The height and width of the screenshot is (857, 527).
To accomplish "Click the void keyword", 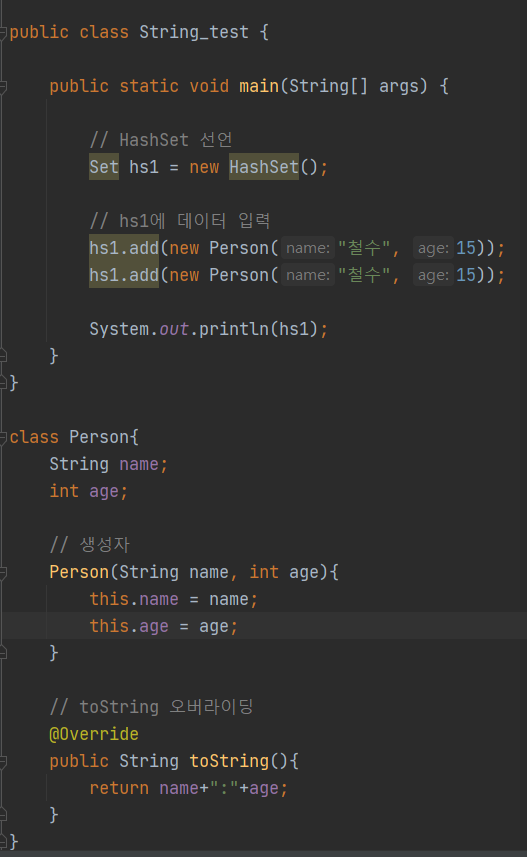I will [209, 86].
